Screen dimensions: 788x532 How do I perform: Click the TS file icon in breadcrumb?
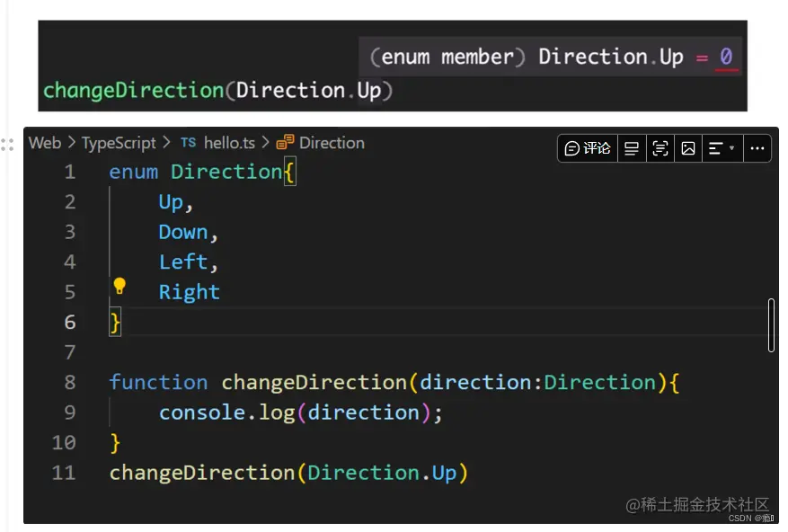click(x=188, y=143)
